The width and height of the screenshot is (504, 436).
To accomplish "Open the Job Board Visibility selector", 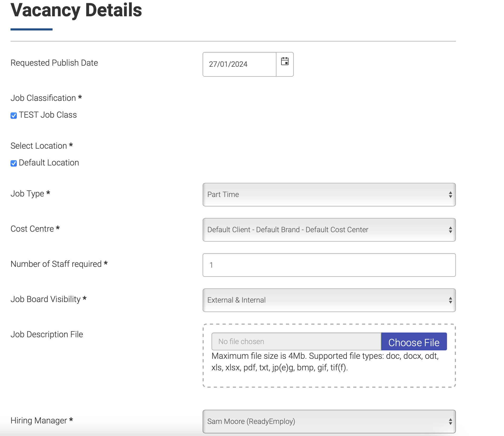I will [x=328, y=300].
